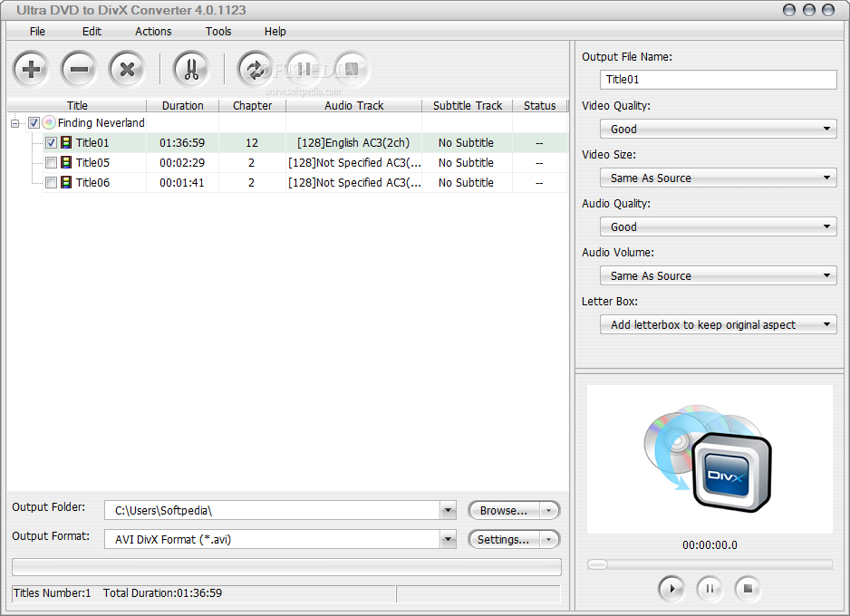850x616 pixels.
Task: Check the Title06 checkbox
Action: pos(51,183)
